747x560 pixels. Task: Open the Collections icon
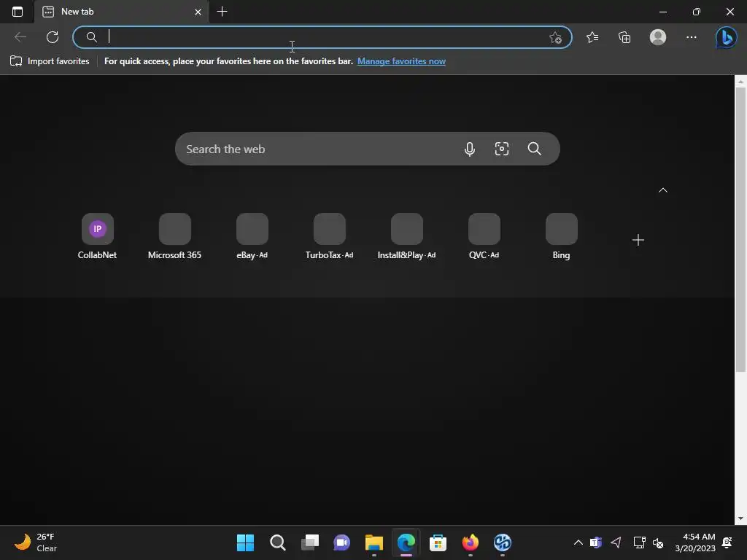(x=624, y=37)
